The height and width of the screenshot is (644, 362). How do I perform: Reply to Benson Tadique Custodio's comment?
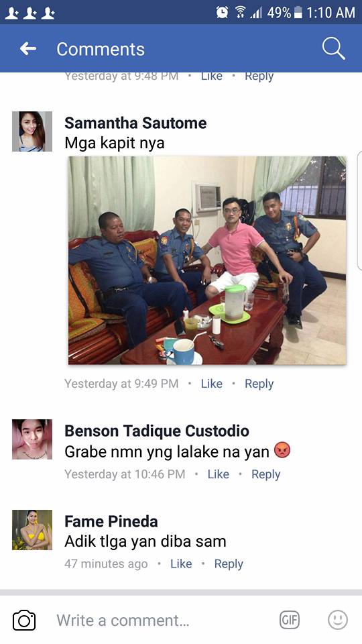pos(266,474)
